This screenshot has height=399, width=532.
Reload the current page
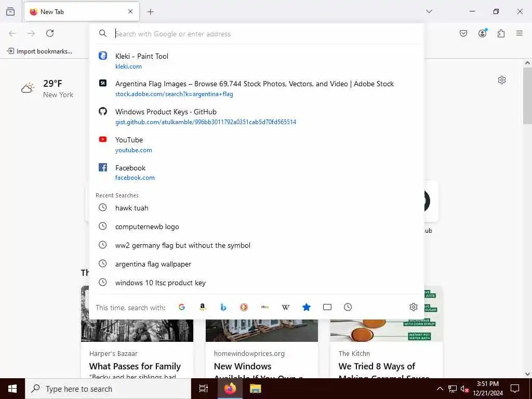click(x=50, y=33)
